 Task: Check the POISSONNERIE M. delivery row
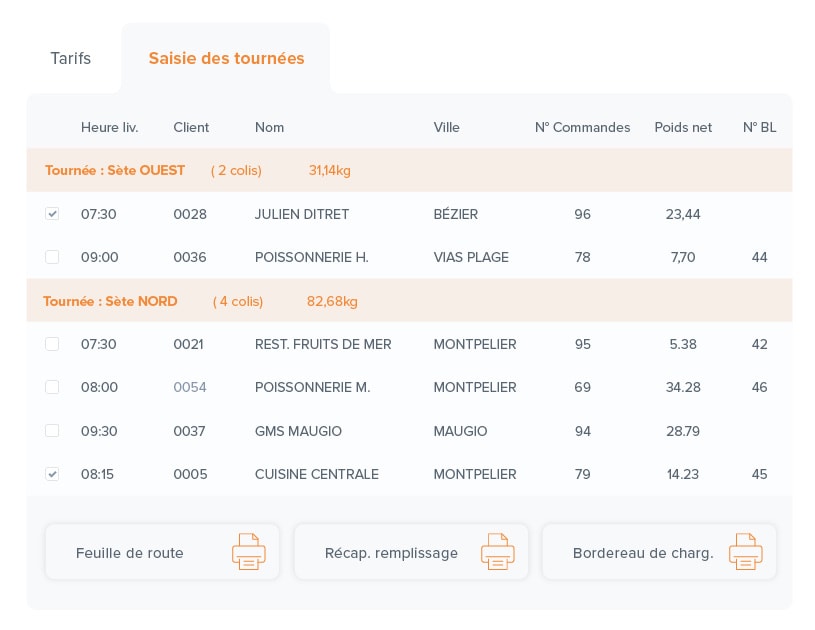click(52, 387)
